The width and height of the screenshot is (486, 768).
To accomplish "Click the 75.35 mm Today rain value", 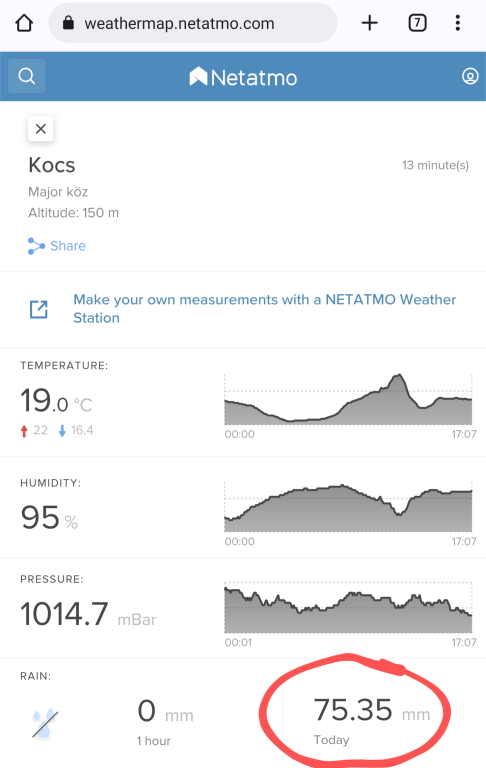I will click(x=372, y=721).
